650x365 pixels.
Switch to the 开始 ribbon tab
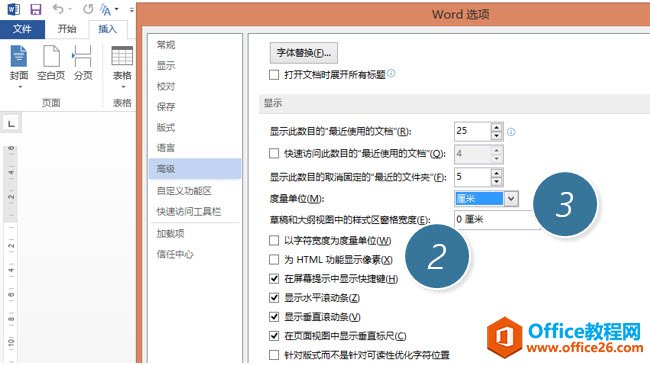67,29
